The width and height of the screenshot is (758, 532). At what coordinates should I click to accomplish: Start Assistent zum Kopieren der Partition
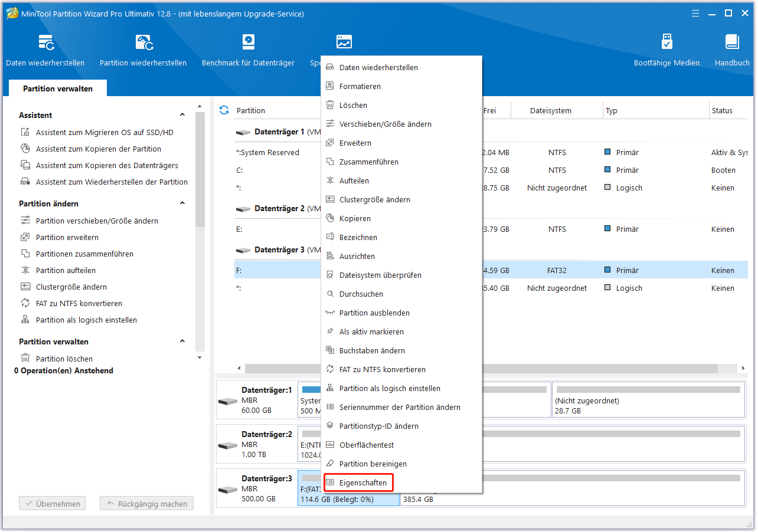click(98, 149)
